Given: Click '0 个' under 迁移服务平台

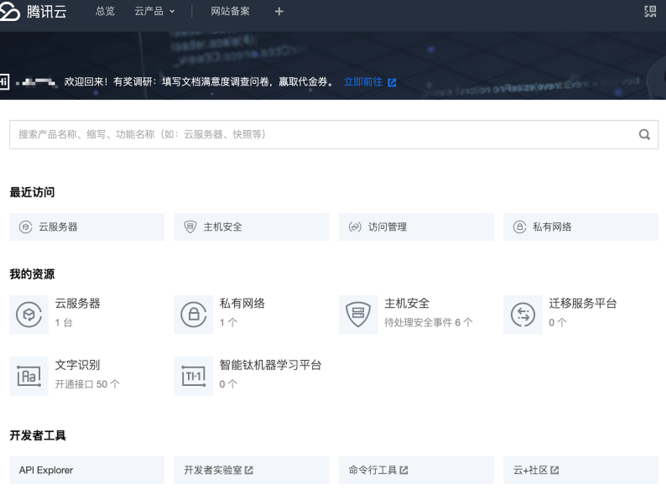Looking at the screenshot, I should [557, 322].
